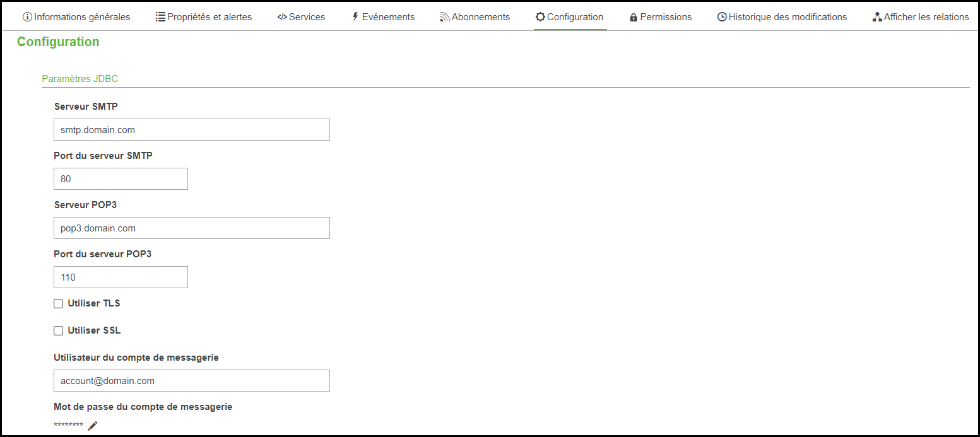Click the Port du serveur POP3 field
This screenshot has height=437, width=980.
pos(121,277)
